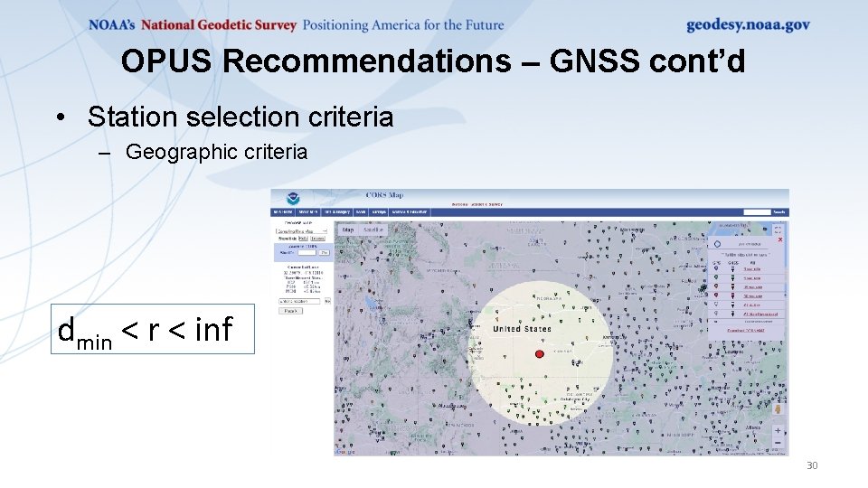868x488 pixels.
Task: Click legend link beside blue marker row
Action: [x=751, y=269]
